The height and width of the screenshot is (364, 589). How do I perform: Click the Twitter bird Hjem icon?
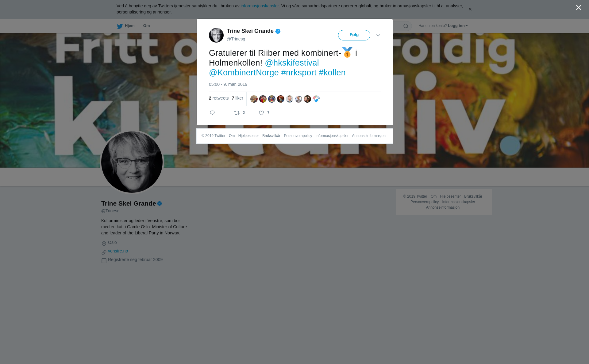click(x=120, y=26)
